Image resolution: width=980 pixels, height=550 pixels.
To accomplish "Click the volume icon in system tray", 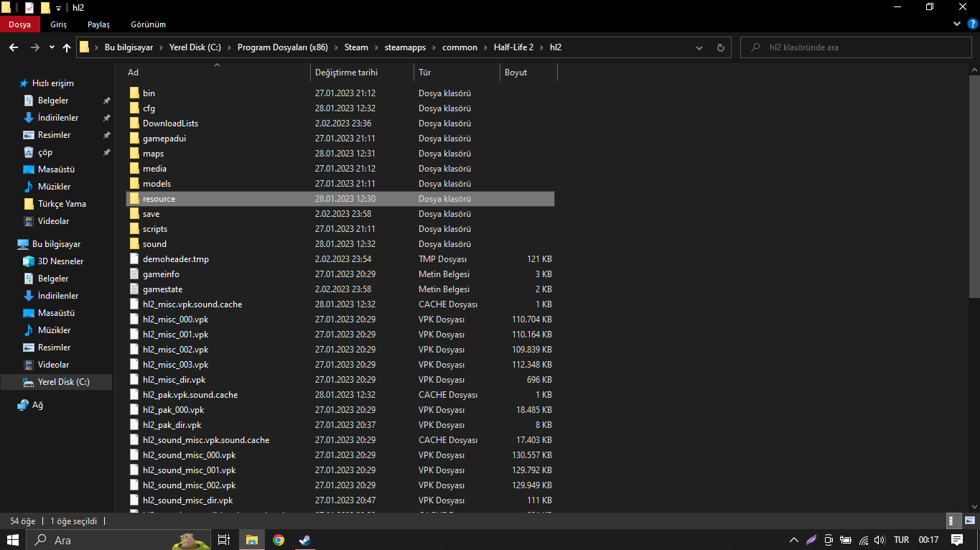I will [x=879, y=540].
